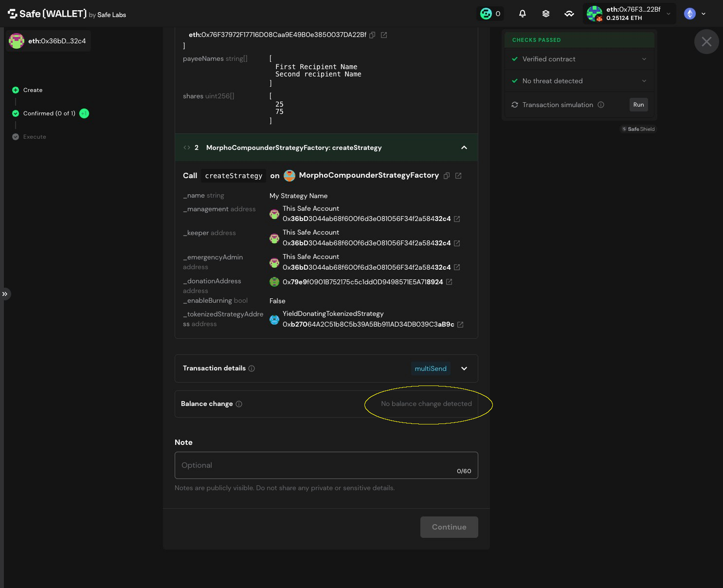Select the Create step
The height and width of the screenshot is (588, 723).
pyautogui.click(x=27, y=90)
